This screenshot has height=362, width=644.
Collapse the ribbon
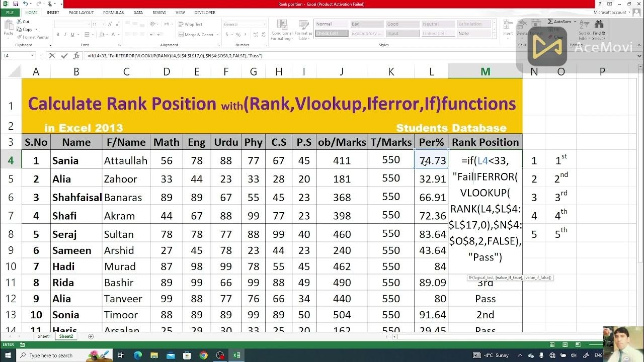click(x=639, y=44)
